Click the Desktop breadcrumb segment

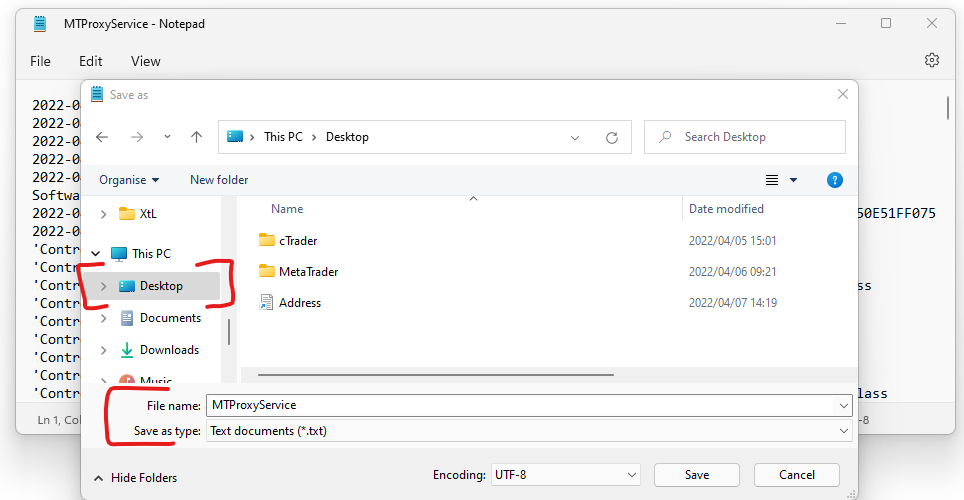347,137
